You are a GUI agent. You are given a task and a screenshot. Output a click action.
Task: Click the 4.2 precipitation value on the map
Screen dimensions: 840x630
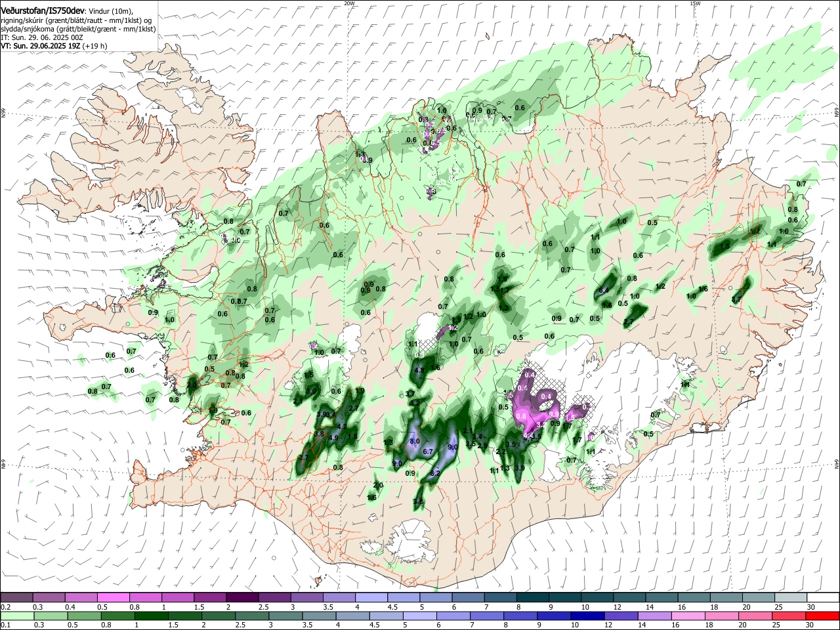pyautogui.click(x=342, y=427)
